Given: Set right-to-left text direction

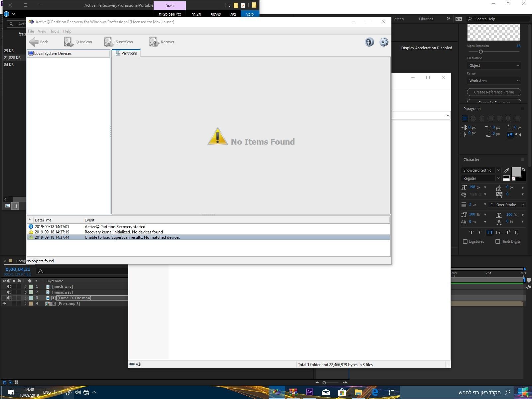Looking at the screenshot, I should 518,135.
